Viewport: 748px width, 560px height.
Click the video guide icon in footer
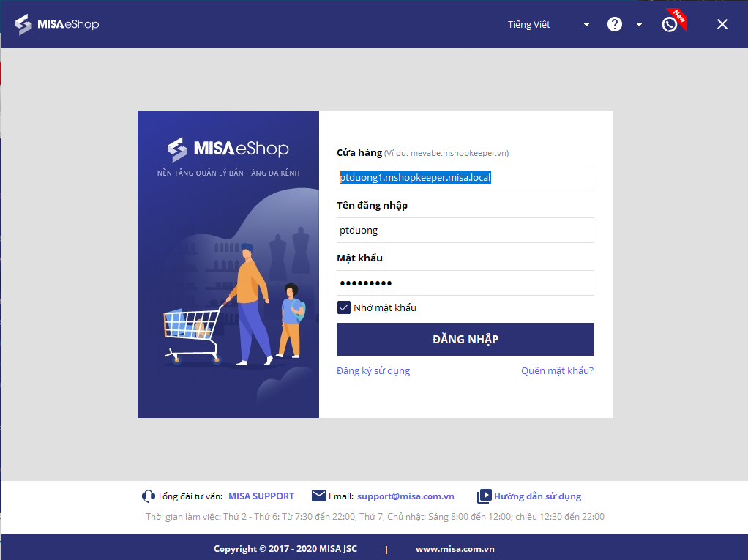[x=484, y=496]
